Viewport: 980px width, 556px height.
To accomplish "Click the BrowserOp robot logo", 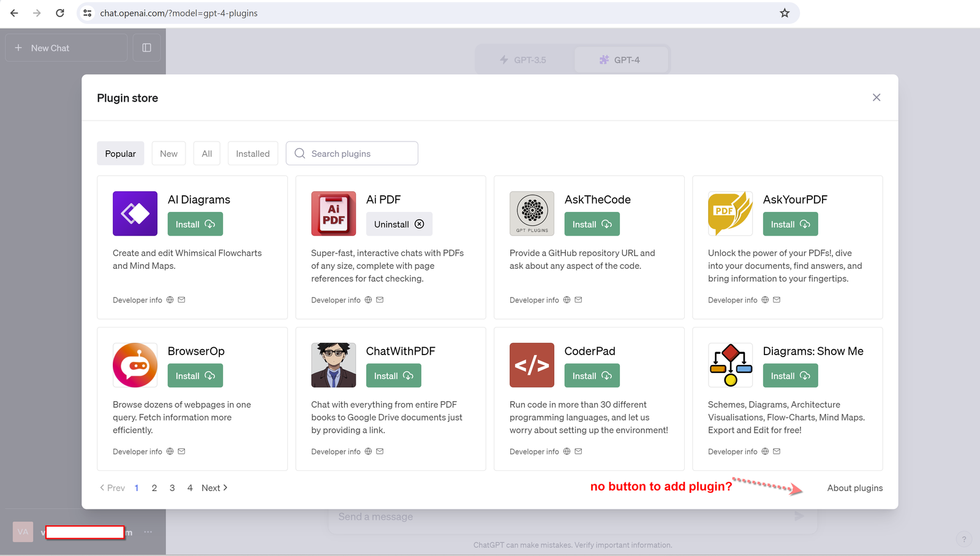I will (x=135, y=365).
